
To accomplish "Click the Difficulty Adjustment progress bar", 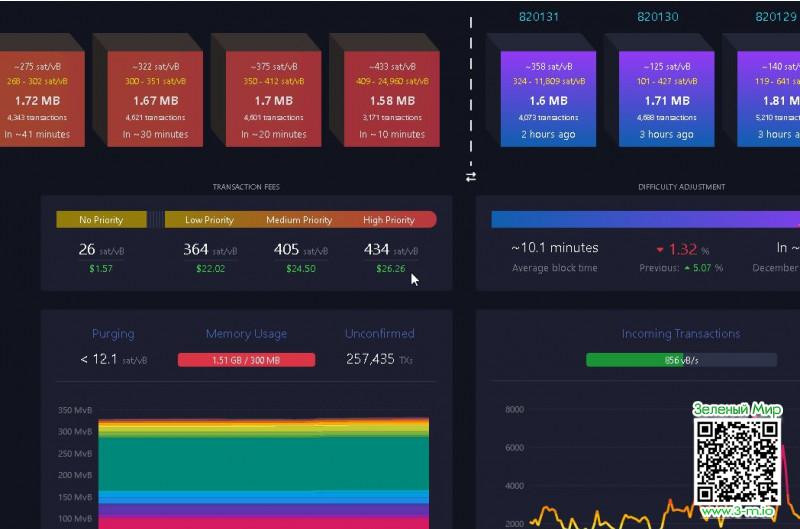I will [x=645, y=220].
